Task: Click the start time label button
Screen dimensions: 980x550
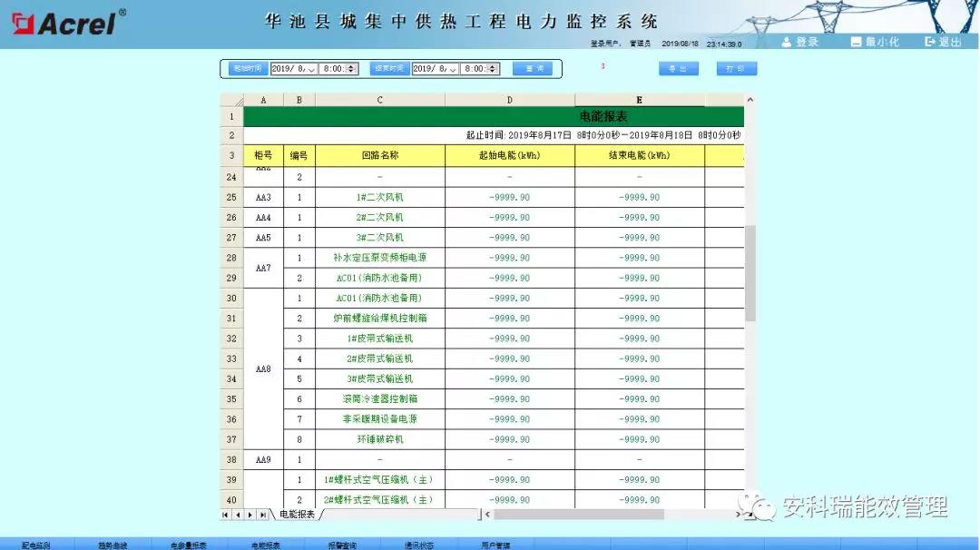Action: 248,69
